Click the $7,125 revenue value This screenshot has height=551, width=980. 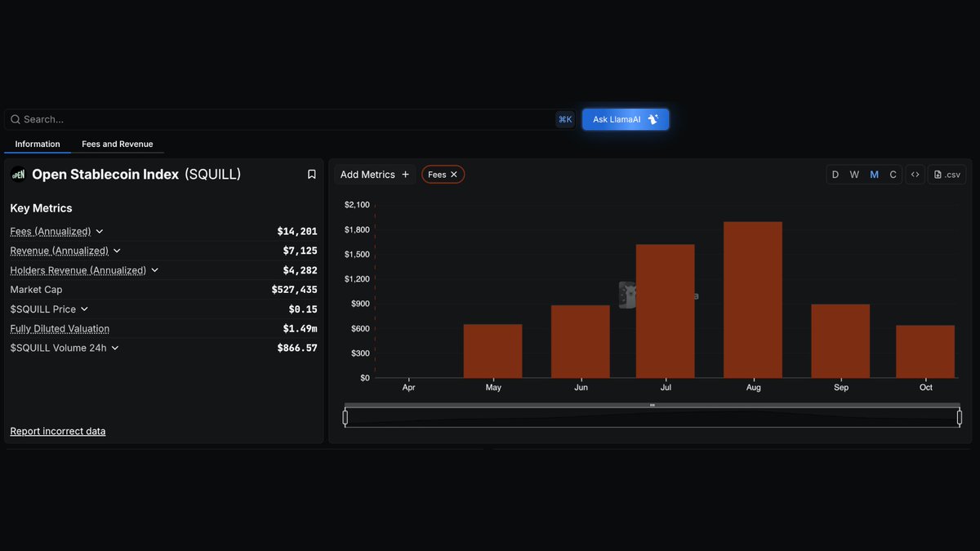[x=301, y=251]
